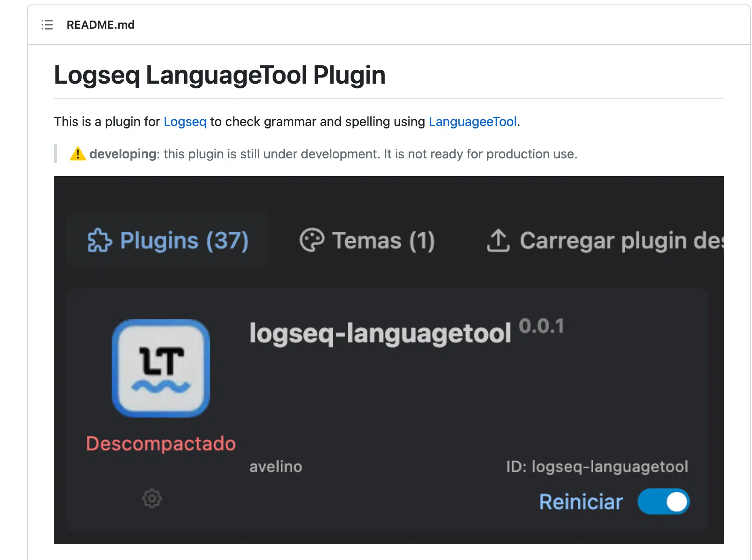Toggle the logseq-languagetool plugin switch off
This screenshot has height=560, width=752.
pos(664,502)
